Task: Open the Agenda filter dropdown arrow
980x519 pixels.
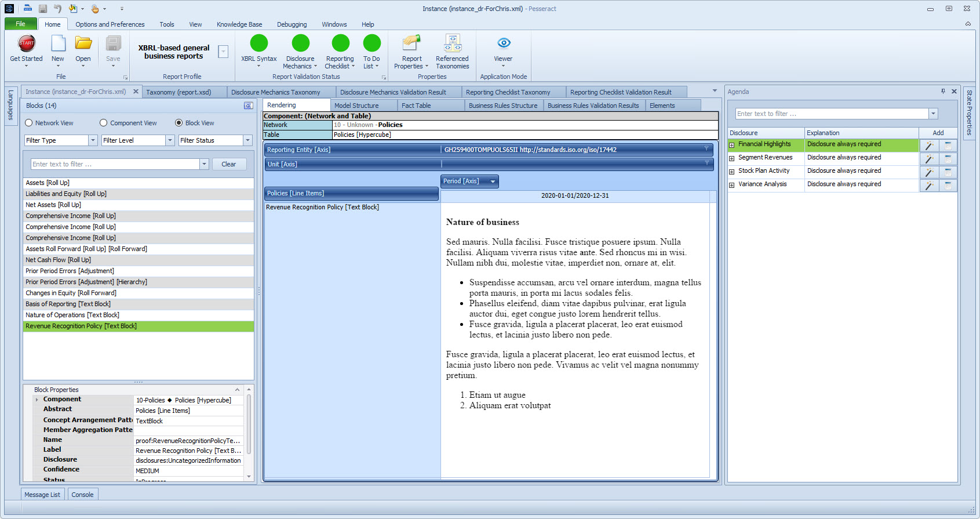Action: (x=933, y=114)
